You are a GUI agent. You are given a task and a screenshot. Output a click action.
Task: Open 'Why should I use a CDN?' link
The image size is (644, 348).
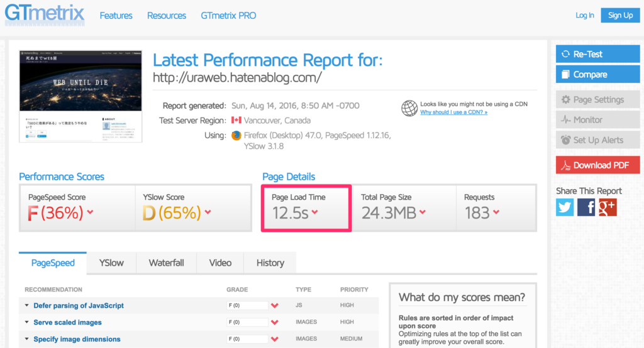click(x=453, y=112)
